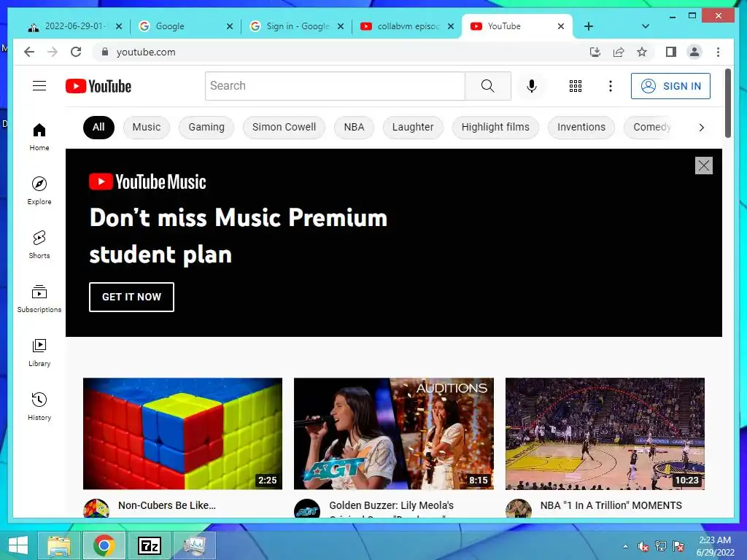Switch to the 2022-06-29 tab
Screen dimensions: 747x560
[75, 26]
